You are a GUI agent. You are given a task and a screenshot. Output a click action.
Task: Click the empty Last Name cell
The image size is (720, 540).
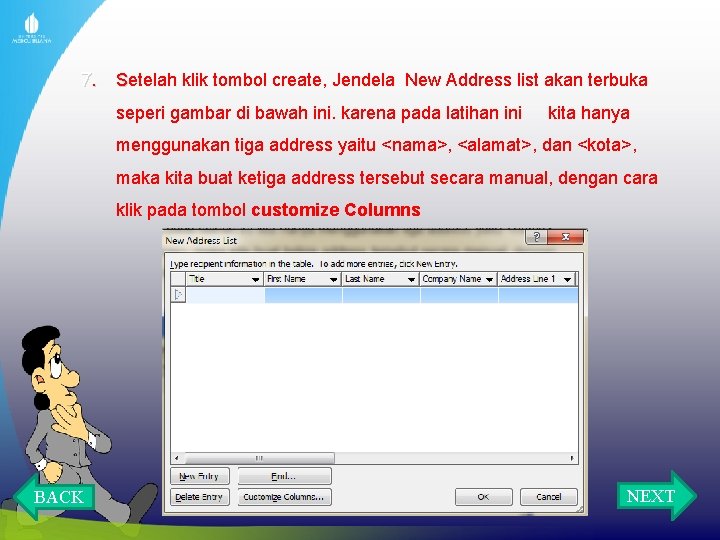click(382, 295)
